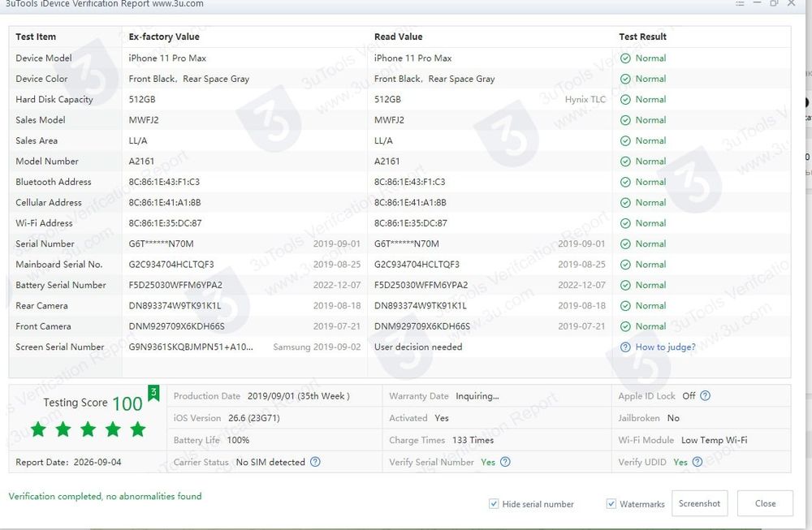812x530 pixels.
Task: Click Device Model Normal checkmark icon
Action: 625,58
